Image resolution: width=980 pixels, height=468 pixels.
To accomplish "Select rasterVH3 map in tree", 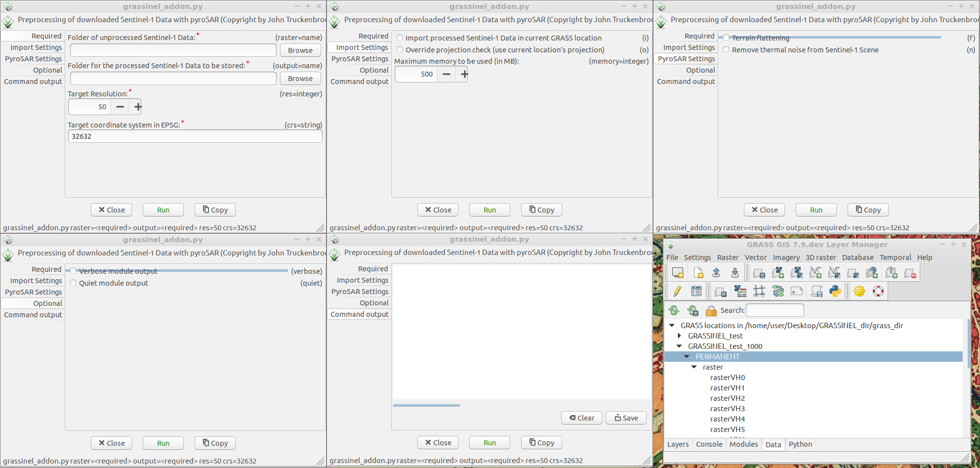I will pyautogui.click(x=727, y=409).
